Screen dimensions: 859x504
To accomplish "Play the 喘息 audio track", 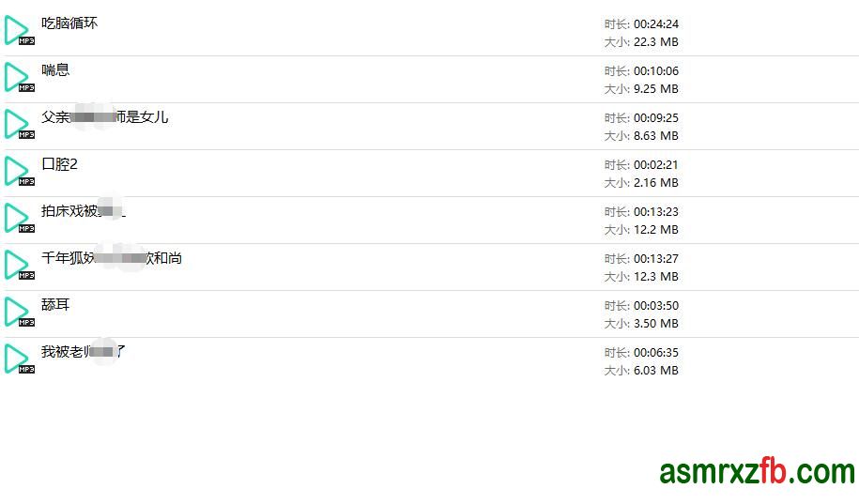I will point(18,78).
